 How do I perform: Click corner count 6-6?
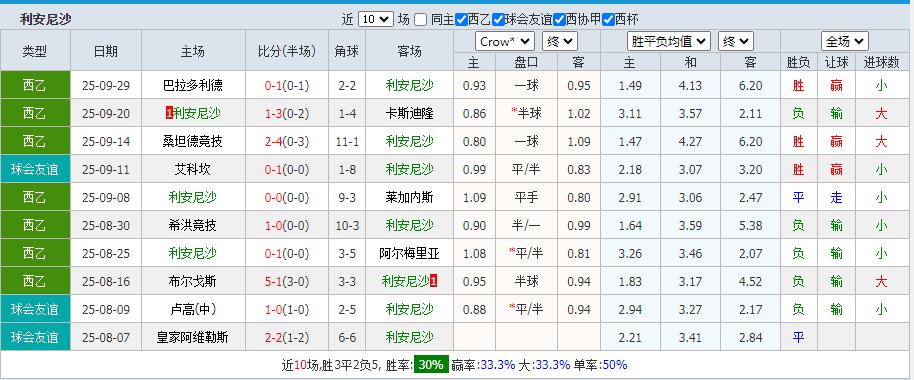pyautogui.click(x=347, y=337)
